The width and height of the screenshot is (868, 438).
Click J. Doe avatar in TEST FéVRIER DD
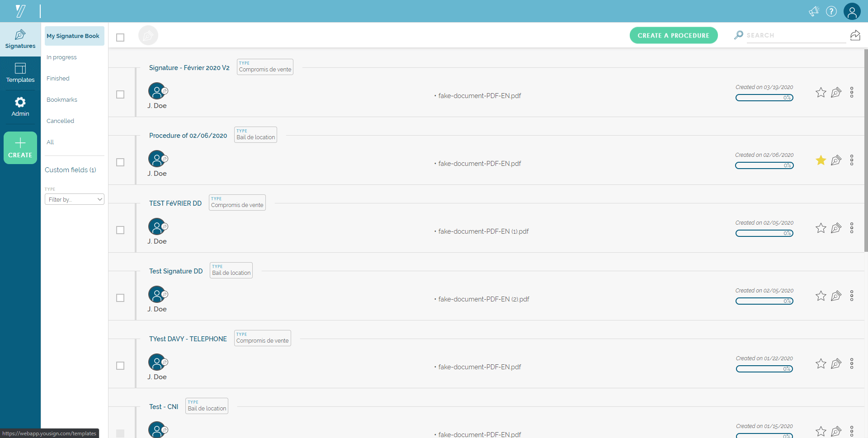click(157, 226)
